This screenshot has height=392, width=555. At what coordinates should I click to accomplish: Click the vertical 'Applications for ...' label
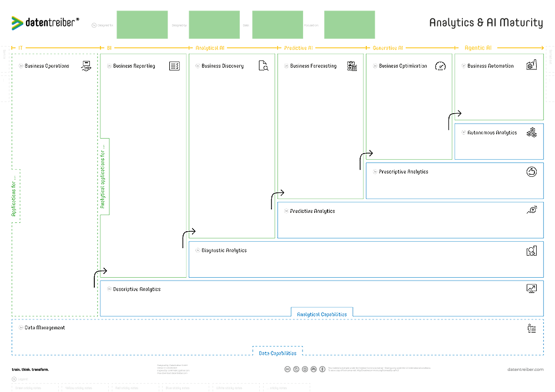tap(13, 196)
